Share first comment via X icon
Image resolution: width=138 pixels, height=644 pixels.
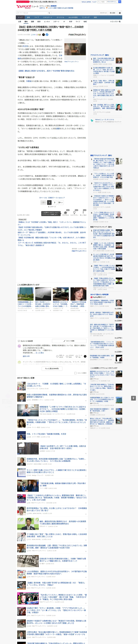pos(85,356)
